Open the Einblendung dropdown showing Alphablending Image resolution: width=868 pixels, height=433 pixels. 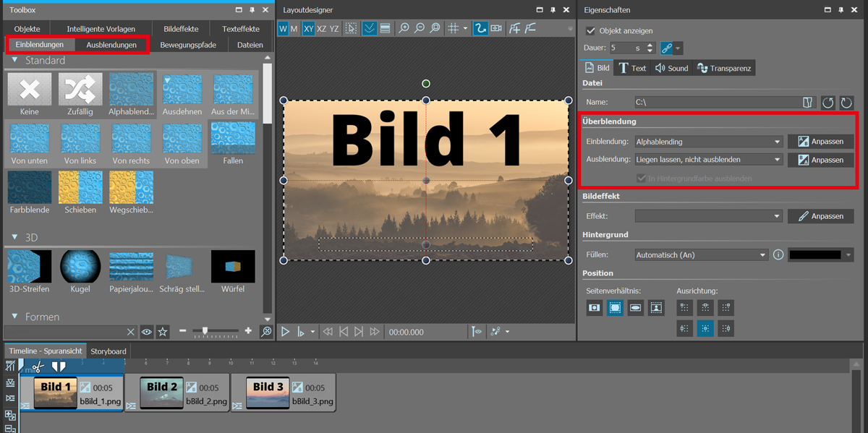click(708, 142)
